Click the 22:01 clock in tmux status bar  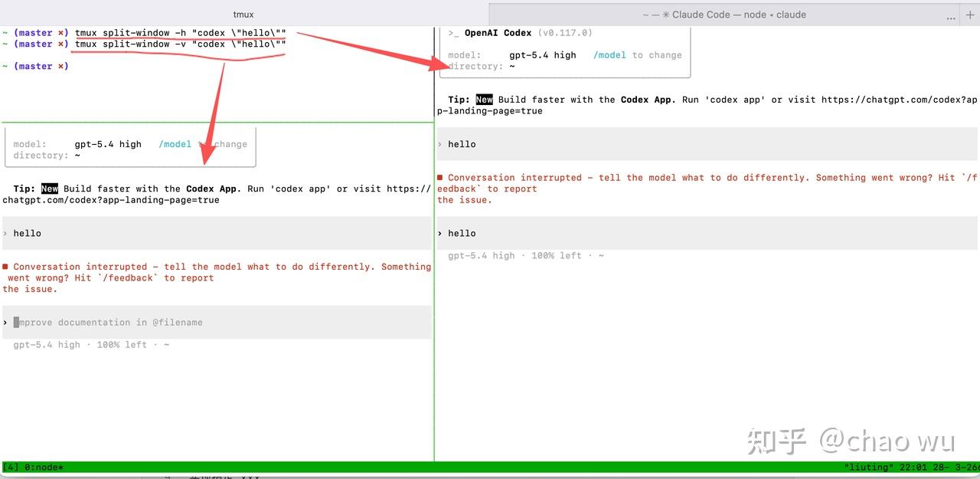coord(913,468)
